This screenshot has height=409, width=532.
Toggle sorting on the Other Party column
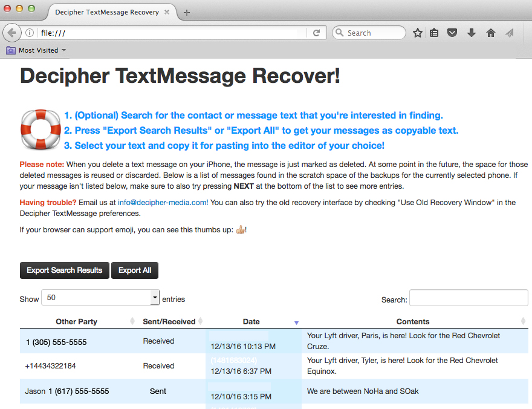[x=76, y=321]
